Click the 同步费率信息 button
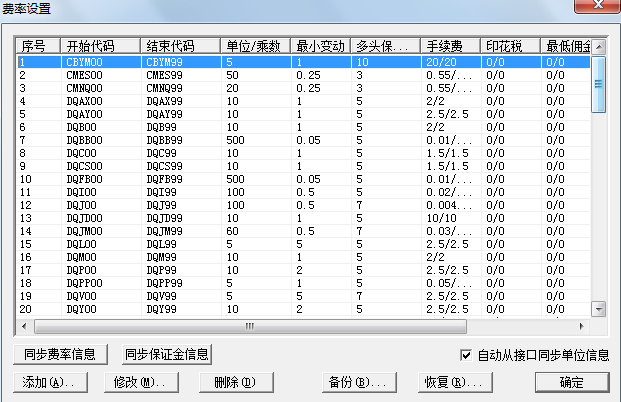This screenshot has height=402, width=621. [60, 354]
